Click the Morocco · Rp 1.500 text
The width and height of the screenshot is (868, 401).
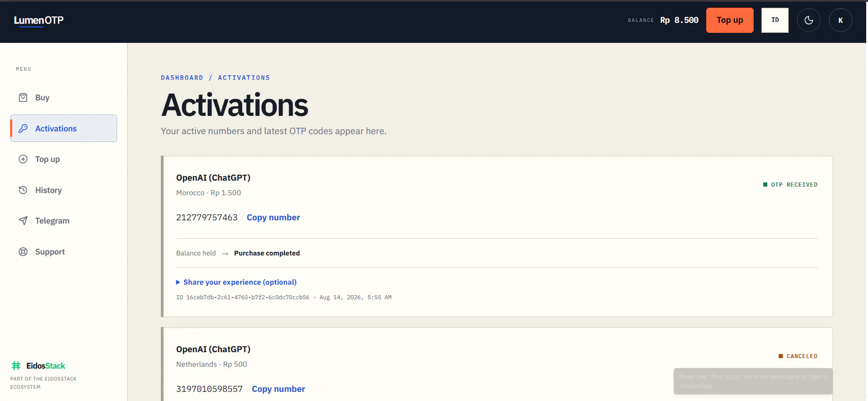pyautogui.click(x=209, y=193)
